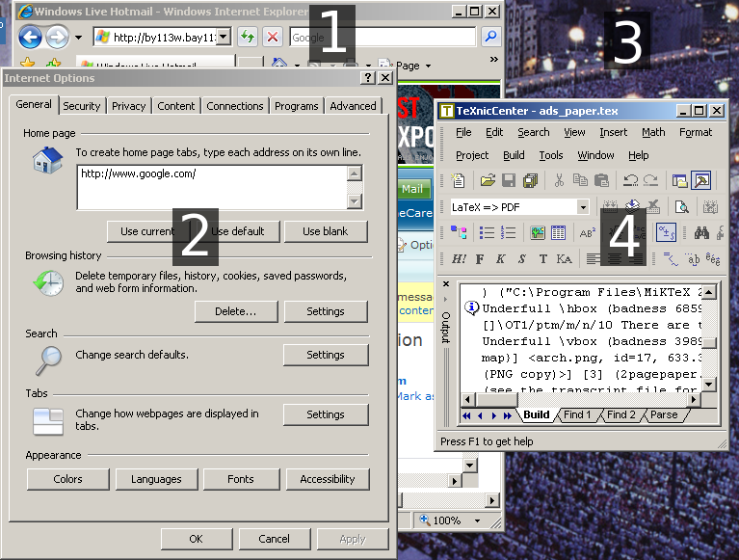739x560 pixels.
Task: Redo icon in TeXnicCenter toolbar
Action: coord(651,180)
